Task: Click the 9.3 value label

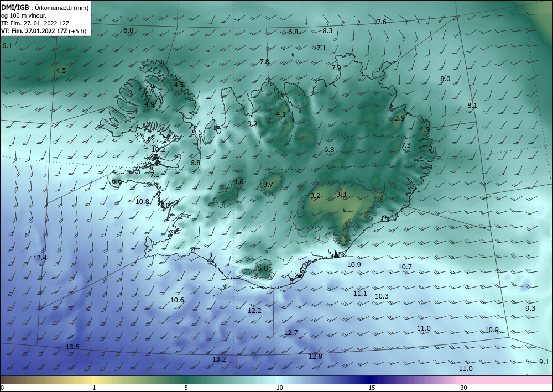Action: pyautogui.click(x=530, y=309)
